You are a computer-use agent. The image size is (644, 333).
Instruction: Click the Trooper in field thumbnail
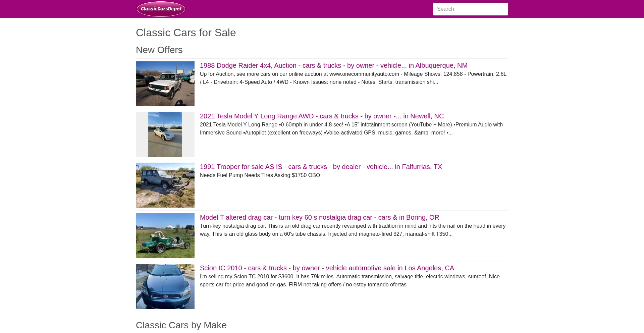[x=165, y=185]
